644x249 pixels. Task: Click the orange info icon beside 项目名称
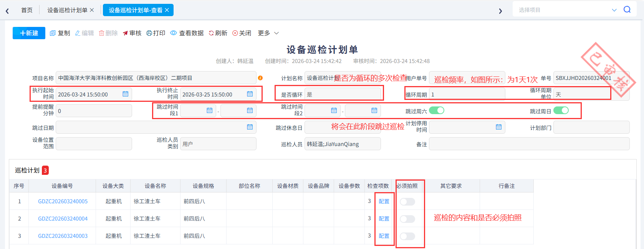(260, 78)
